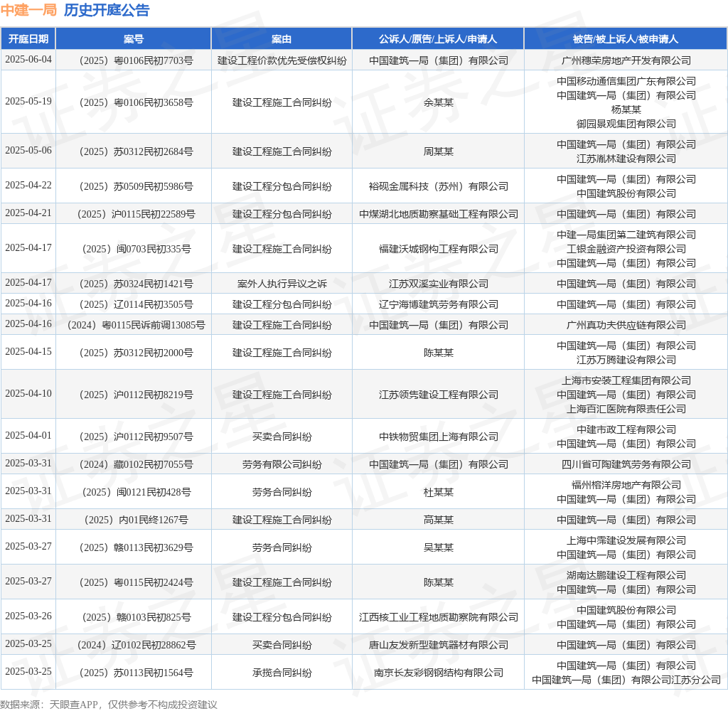Click plaintiff 唐山友发新型建筑器材有限公司
Image resolution: width=728 pixels, height=711 pixels.
438,646
